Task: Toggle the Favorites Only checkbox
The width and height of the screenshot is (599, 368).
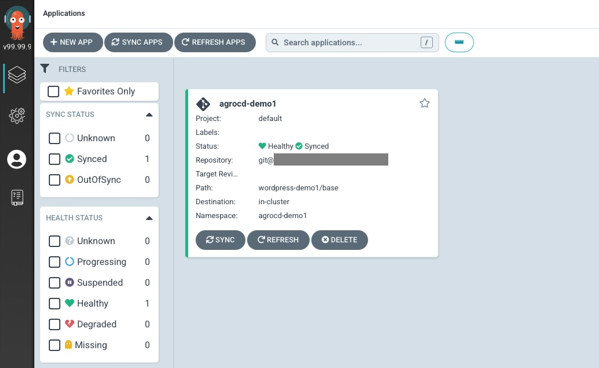Action: pyautogui.click(x=53, y=91)
